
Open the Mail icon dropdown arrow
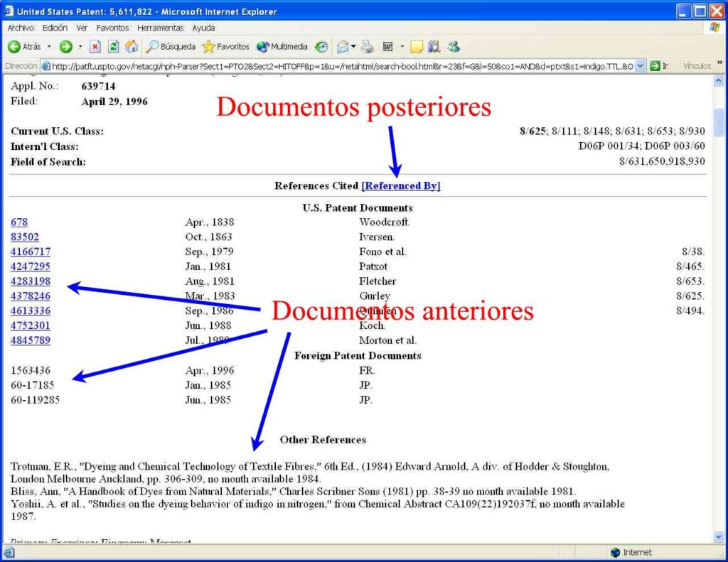pyautogui.click(x=353, y=46)
